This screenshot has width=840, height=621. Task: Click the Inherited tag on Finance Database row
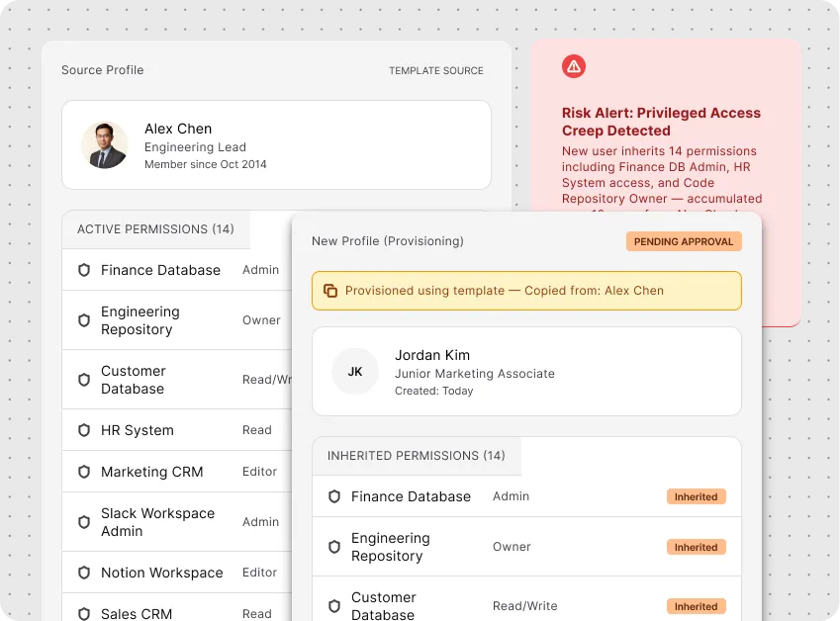(x=696, y=496)
